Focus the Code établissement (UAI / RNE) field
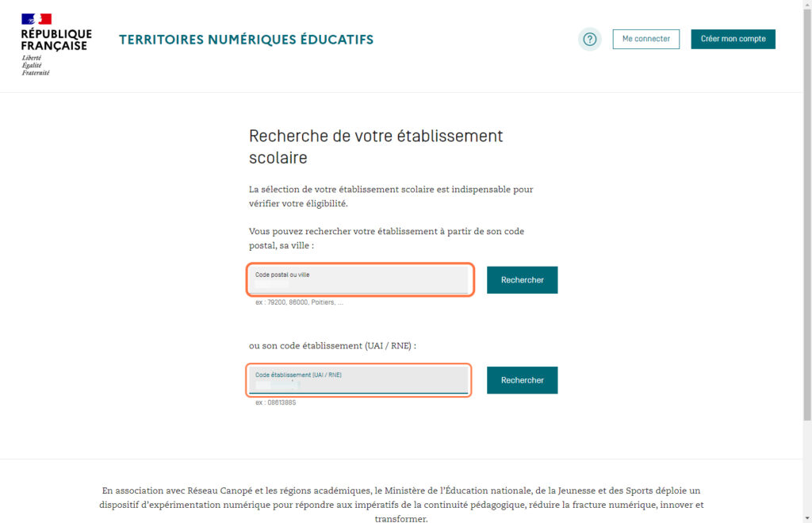Image resolution: width=812 pixels, height=523 pixels. pos(358,380)
